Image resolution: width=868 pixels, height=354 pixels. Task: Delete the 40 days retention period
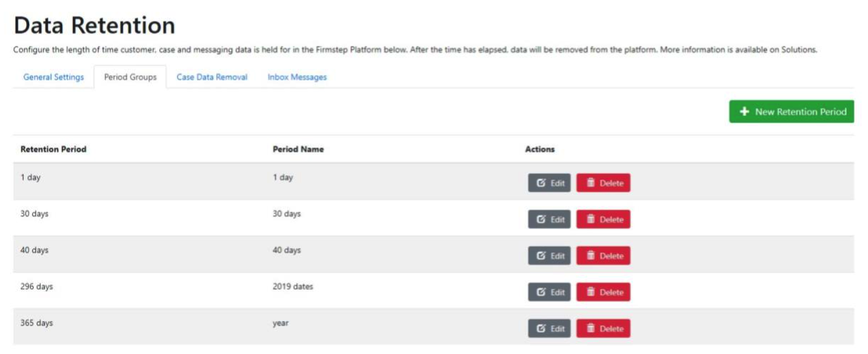[x=603, y=256]
